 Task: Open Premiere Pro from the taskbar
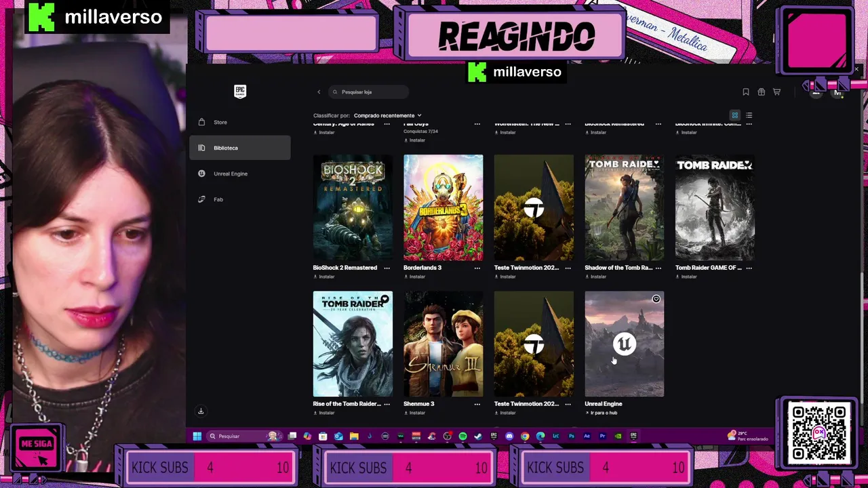coord(603,436)
